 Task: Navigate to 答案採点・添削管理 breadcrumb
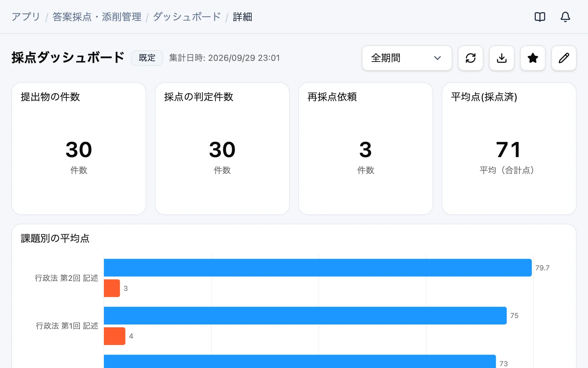point(97,17)
